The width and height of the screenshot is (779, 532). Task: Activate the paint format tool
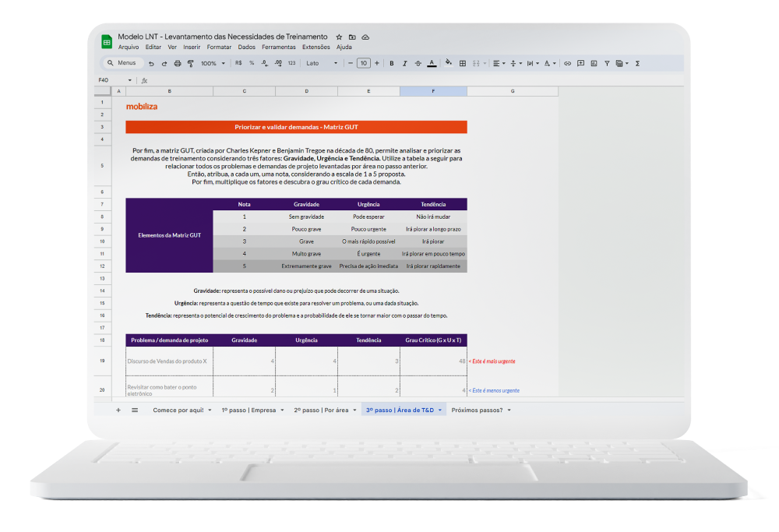pyautogui.click(x=191, y=64)
